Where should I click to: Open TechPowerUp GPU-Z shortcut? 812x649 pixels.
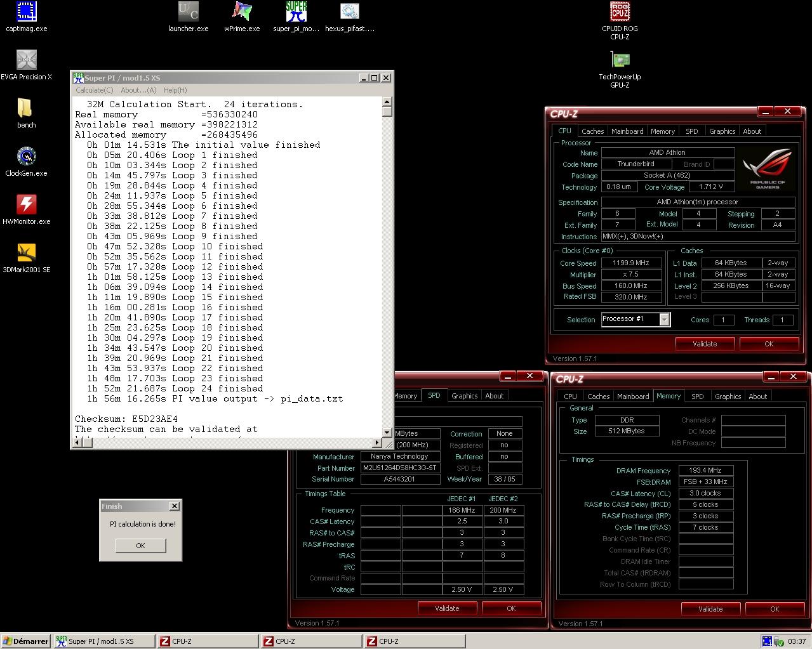620,69
